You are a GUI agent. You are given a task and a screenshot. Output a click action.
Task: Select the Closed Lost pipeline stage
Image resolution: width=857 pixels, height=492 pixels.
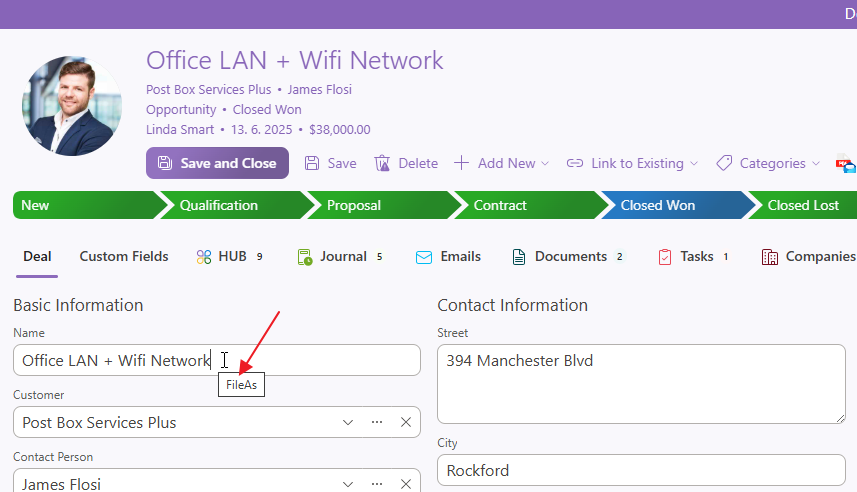pyautogui.click(x=803, y=205)
